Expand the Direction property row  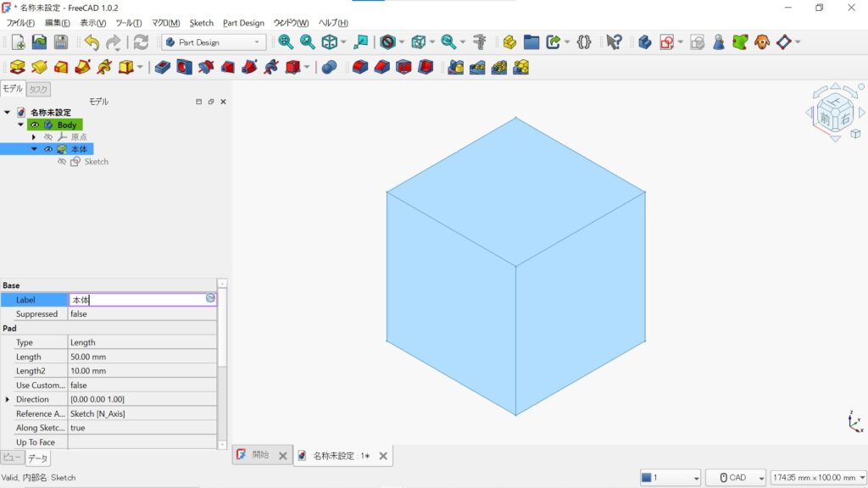pos(8,399)
